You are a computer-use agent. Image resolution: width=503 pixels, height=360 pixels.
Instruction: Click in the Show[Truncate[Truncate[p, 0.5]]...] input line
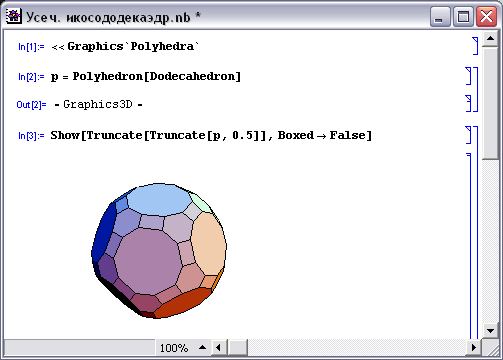click(211, 135)
